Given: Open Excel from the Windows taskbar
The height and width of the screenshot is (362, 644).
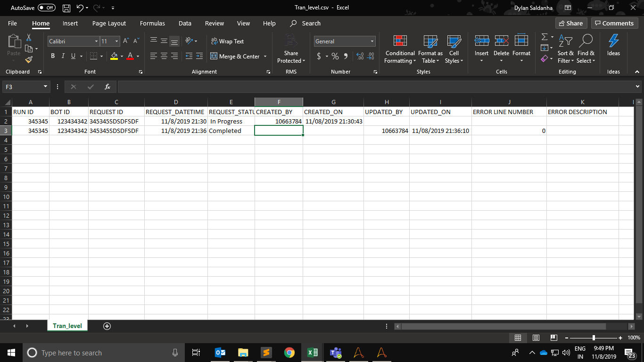Looking at the screenshot, I should (x=312, y=353).
